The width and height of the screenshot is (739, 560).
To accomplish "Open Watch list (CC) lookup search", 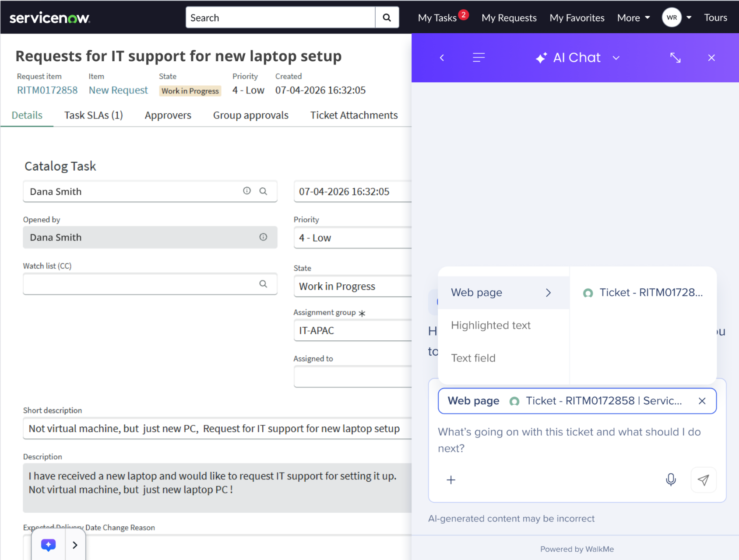I will [263, 284].
